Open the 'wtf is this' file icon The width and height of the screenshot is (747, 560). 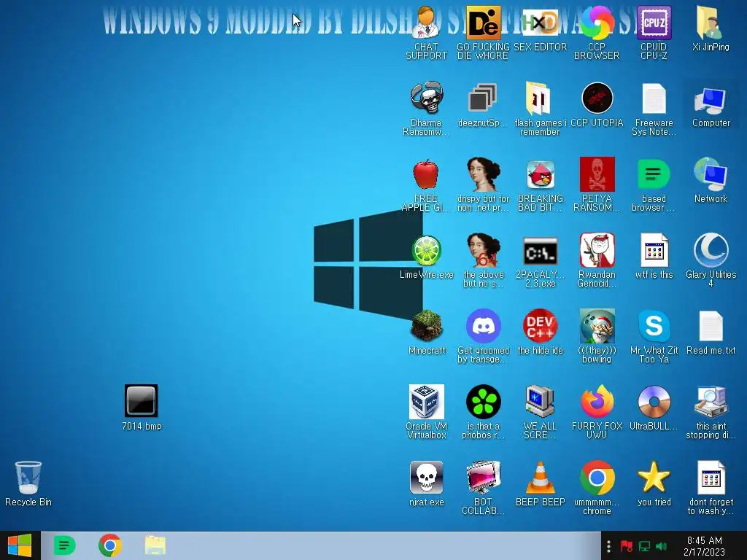[654, 257]
